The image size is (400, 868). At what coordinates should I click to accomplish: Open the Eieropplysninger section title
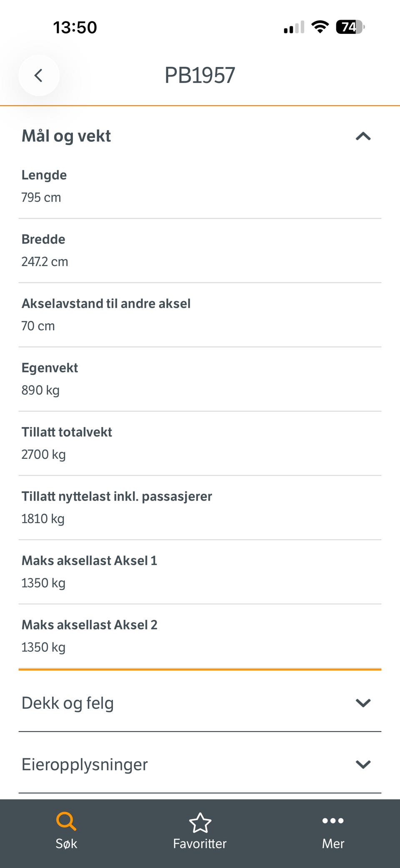click(85, 765)
